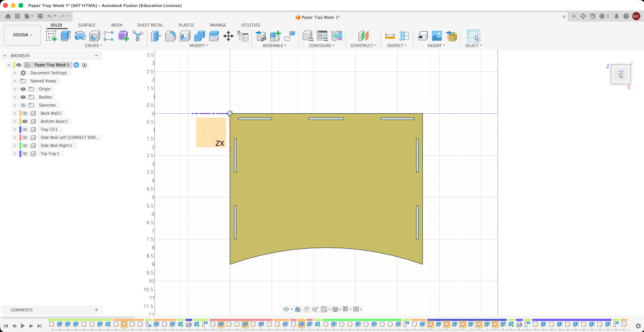
Task: Click the Window Selection tool icon
Action: [473, 36]
